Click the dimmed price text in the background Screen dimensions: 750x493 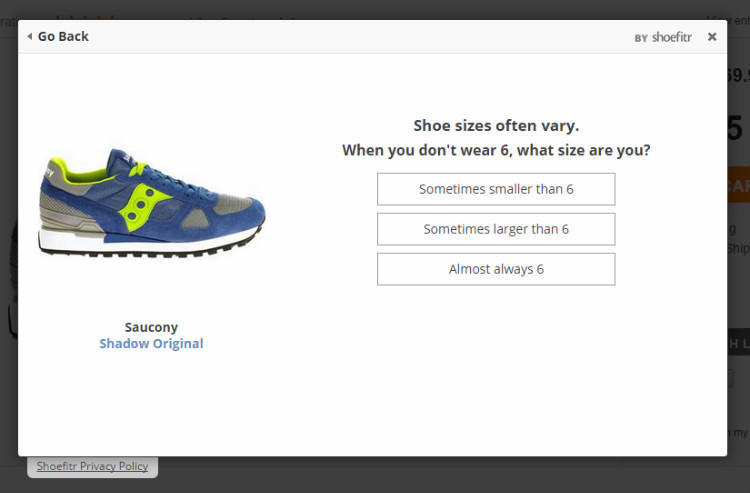[738, 75]
